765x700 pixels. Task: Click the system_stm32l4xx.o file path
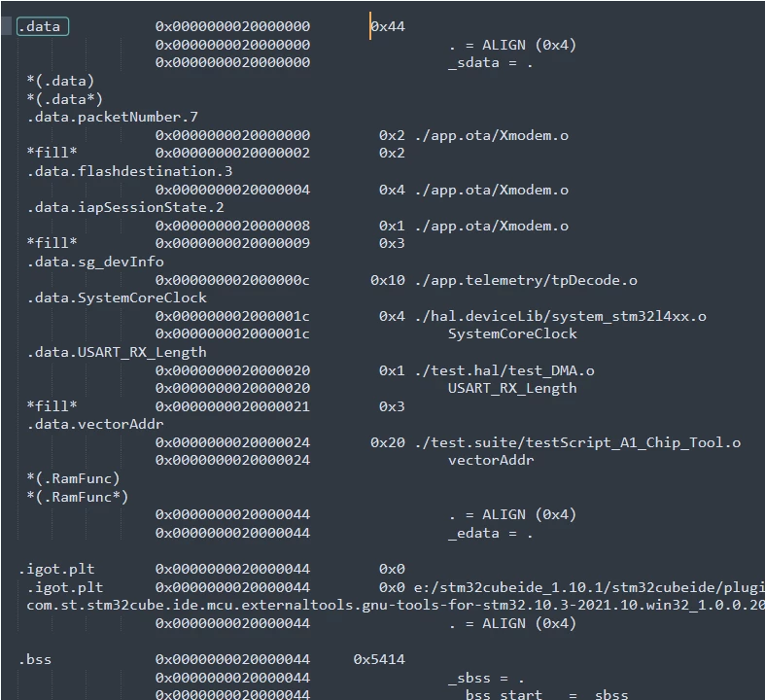(x=560, y=317)
